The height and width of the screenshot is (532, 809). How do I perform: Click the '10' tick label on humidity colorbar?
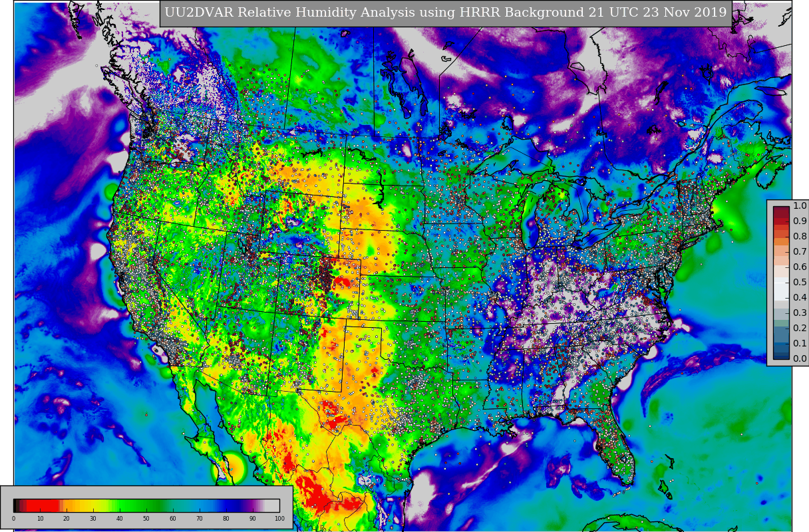40,519
